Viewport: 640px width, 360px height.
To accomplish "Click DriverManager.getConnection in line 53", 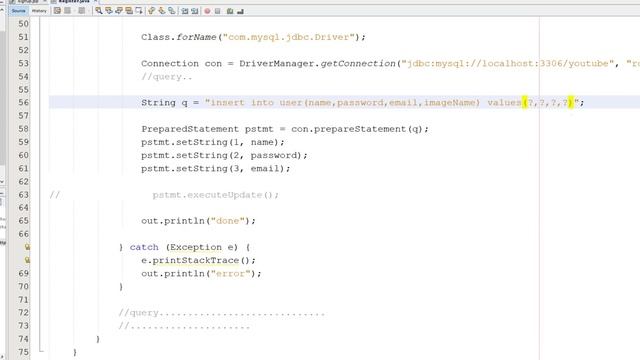I will click(318, 64).
